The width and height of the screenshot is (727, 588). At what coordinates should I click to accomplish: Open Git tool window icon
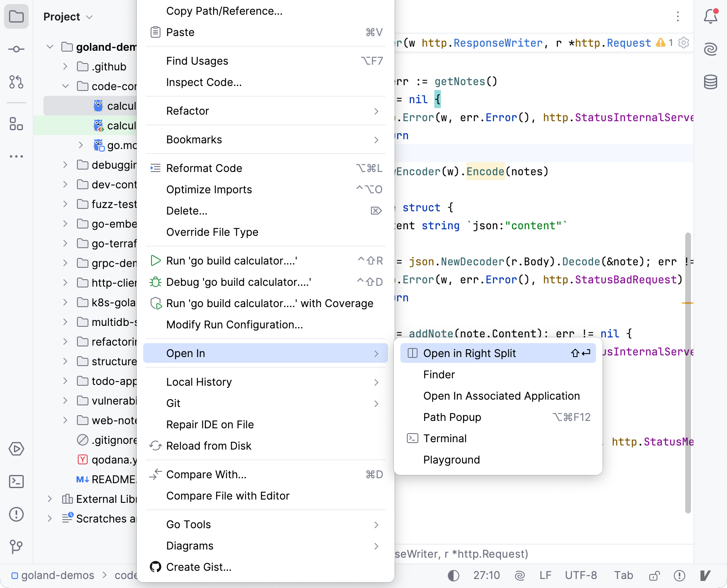(x=16, y=547)
